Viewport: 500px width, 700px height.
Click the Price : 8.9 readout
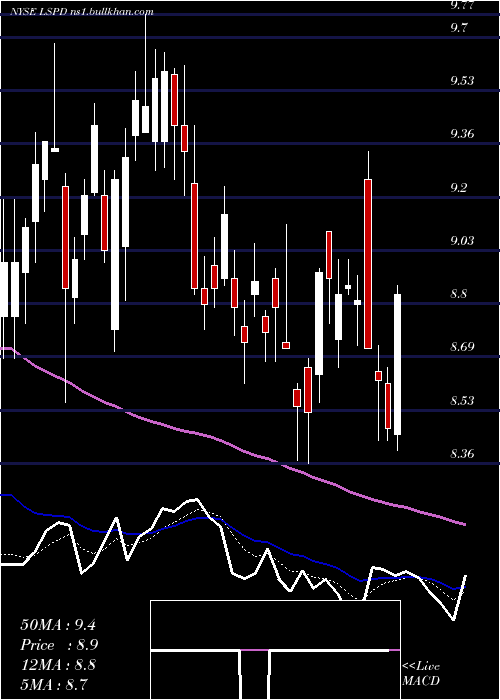coord(59,645)
